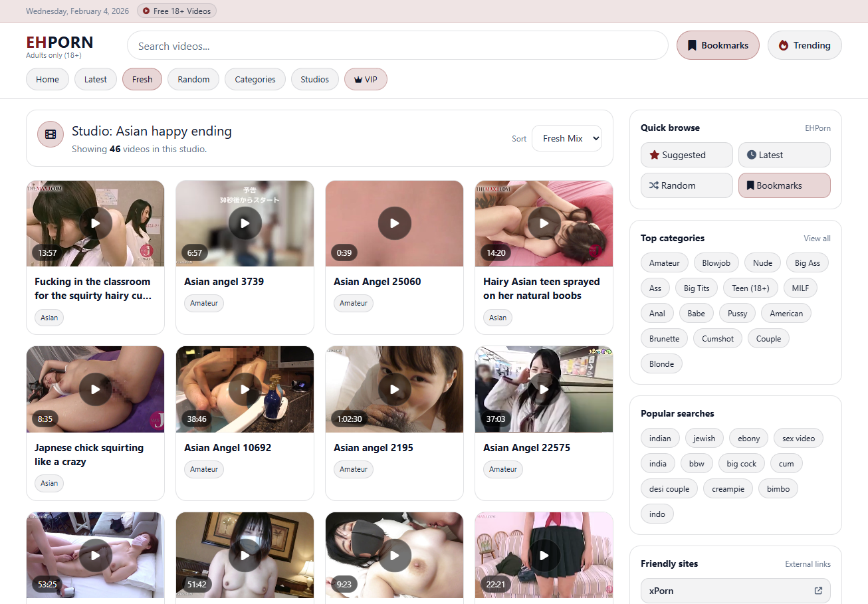Go to the Latest nav tab
868x604 pixels.
[x=95, y=79]
